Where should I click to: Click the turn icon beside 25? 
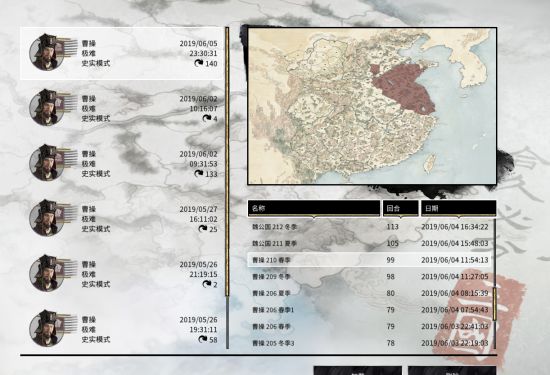[x=202, y=229]
